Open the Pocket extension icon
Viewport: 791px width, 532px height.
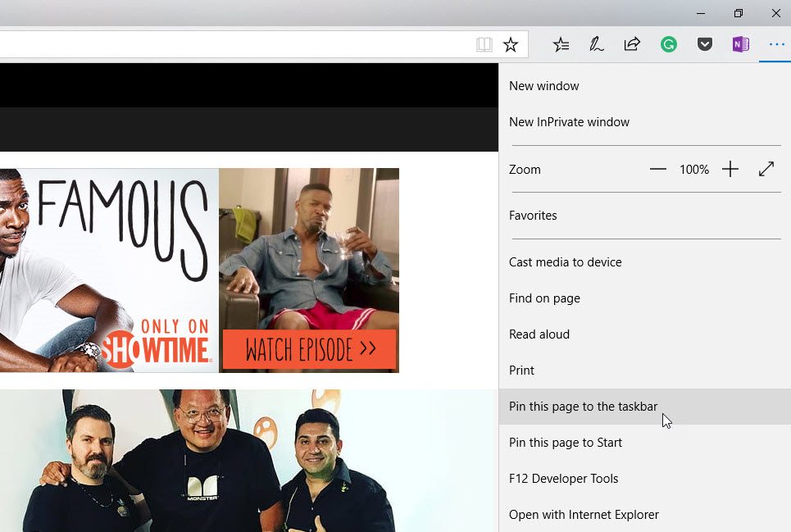705,44
